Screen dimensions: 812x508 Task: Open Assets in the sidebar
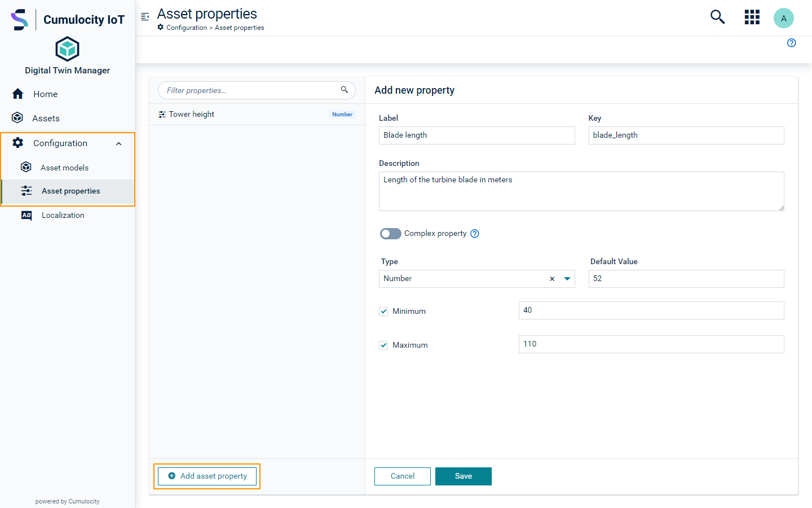click(x=46, y=118)
